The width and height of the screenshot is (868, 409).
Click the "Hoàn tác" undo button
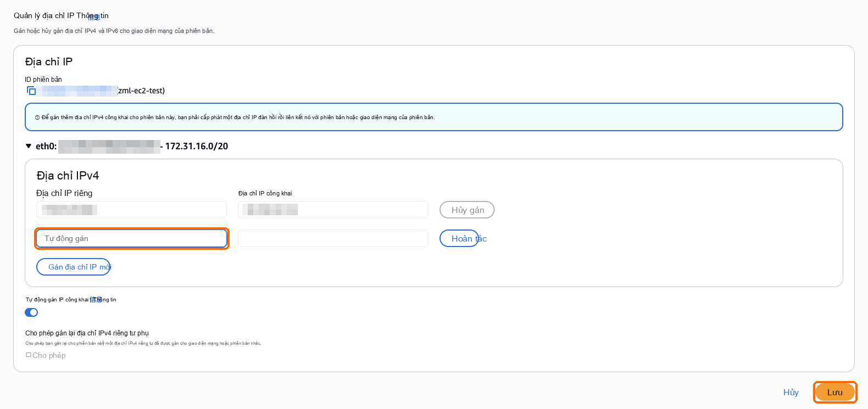point(459,238)
